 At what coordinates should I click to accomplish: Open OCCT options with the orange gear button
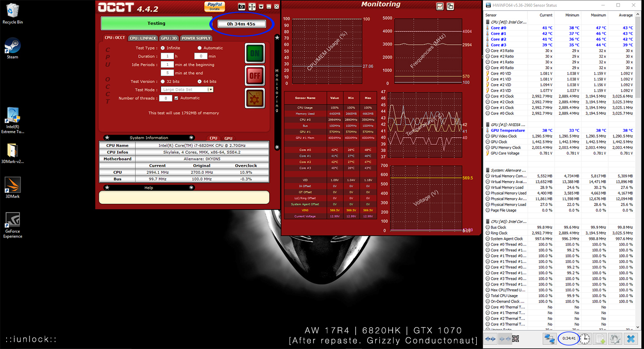click(255, 98)
